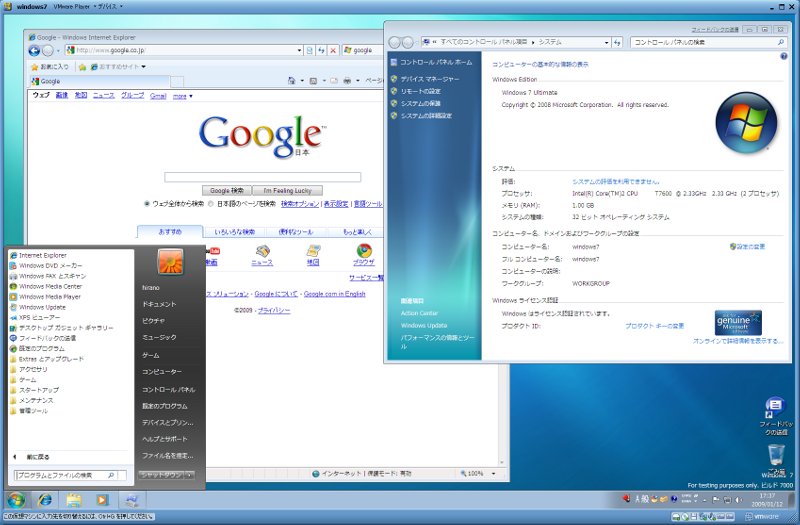
Task: Open the VMware Player menu
Action: (74, 7)
